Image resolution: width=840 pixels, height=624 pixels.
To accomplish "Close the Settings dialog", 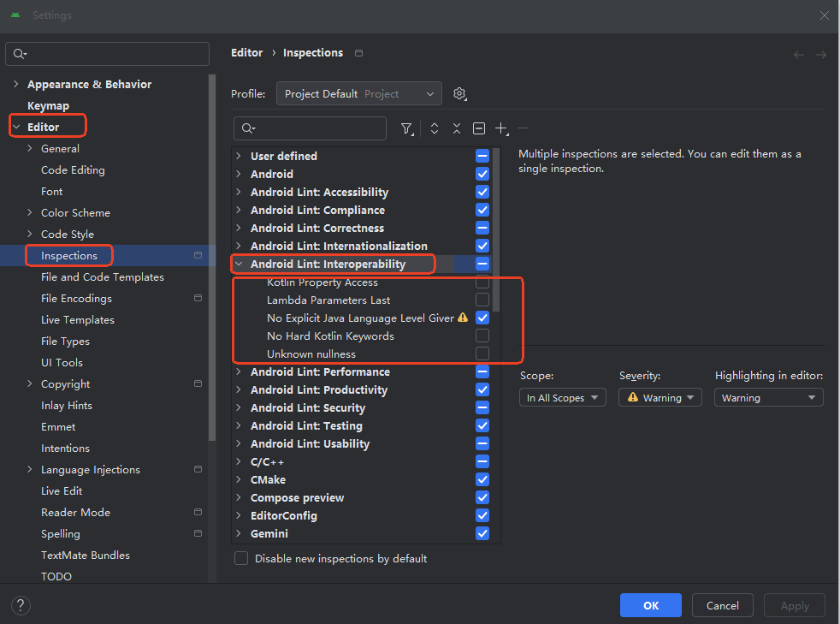I will 825,15.
